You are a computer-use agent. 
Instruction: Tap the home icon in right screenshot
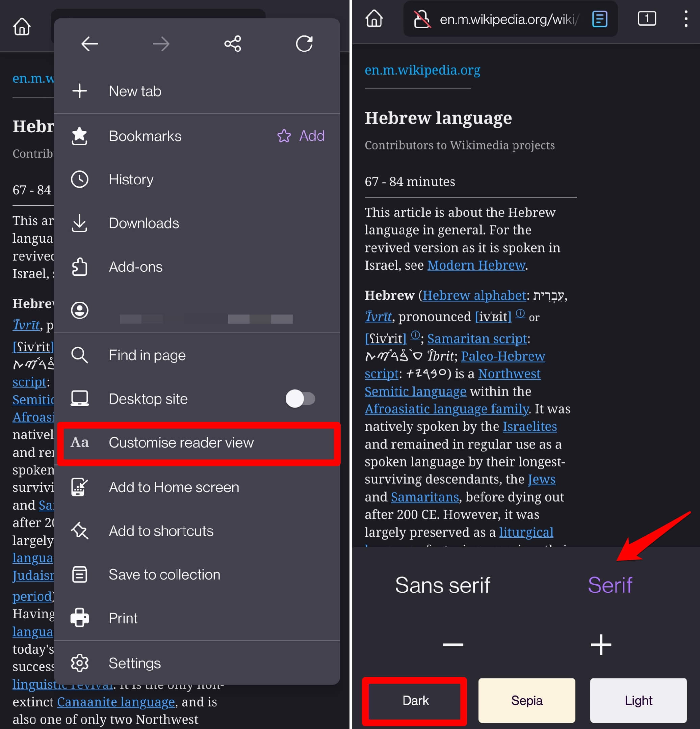[374, 18]
